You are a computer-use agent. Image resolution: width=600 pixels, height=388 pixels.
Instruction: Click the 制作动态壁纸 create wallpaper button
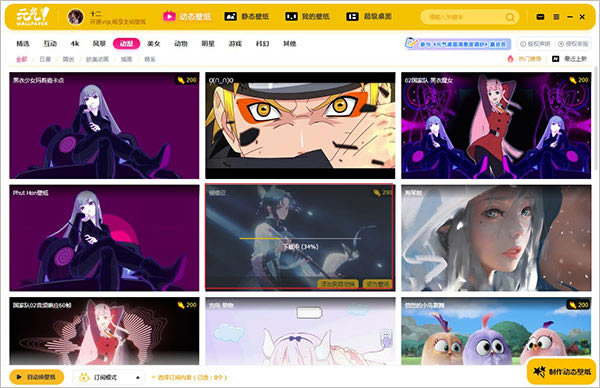click(561, 371)
